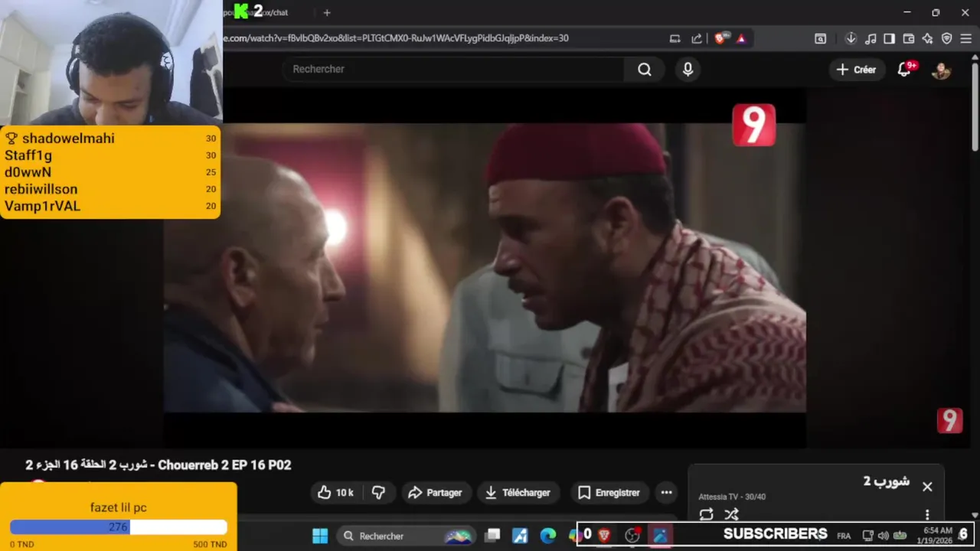Screen dimensions: 980x551
Task: Click the system tray network icon
Action: coord(867,536)
